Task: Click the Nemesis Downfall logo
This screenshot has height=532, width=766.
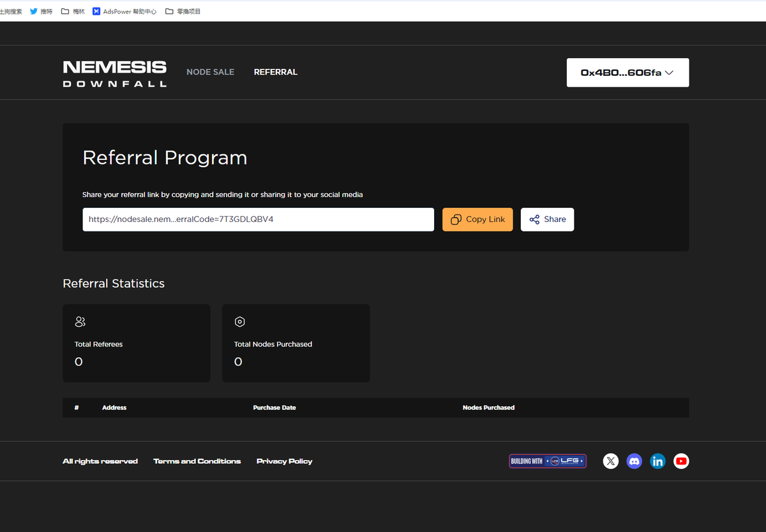Action: [x=115, y=73]
